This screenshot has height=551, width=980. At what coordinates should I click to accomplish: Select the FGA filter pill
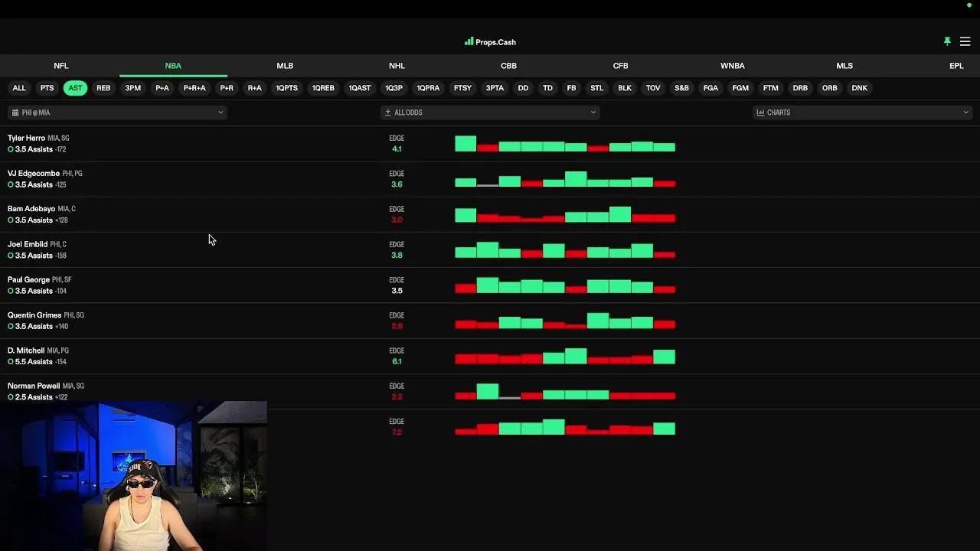pos(710,88)
